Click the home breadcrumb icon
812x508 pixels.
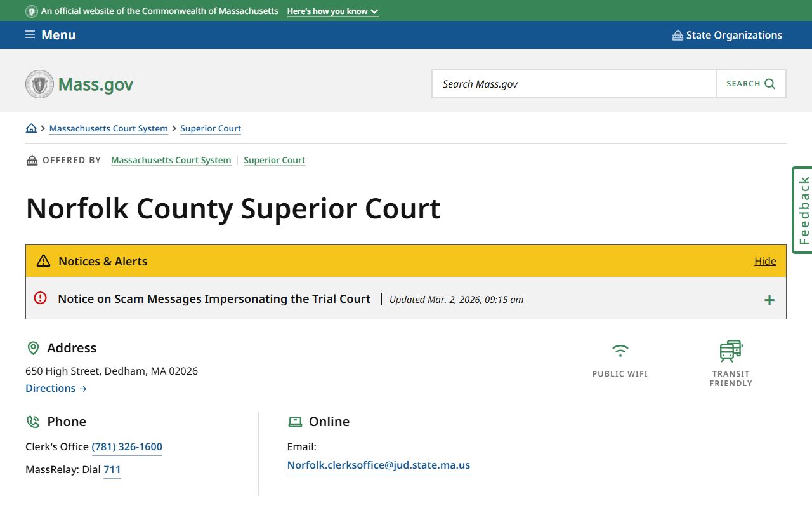tap(31, 128)
